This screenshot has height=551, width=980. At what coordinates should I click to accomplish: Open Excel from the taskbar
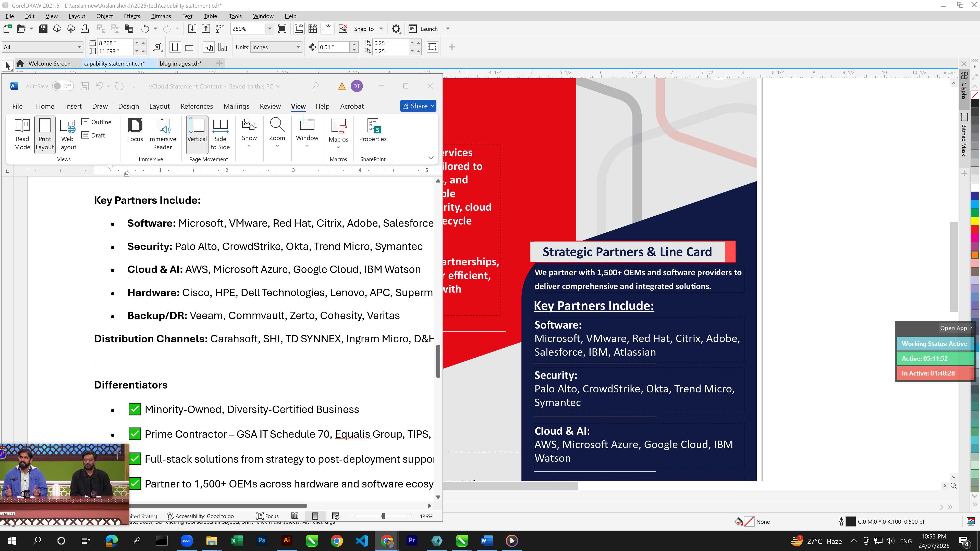click(x=237, y=540)
